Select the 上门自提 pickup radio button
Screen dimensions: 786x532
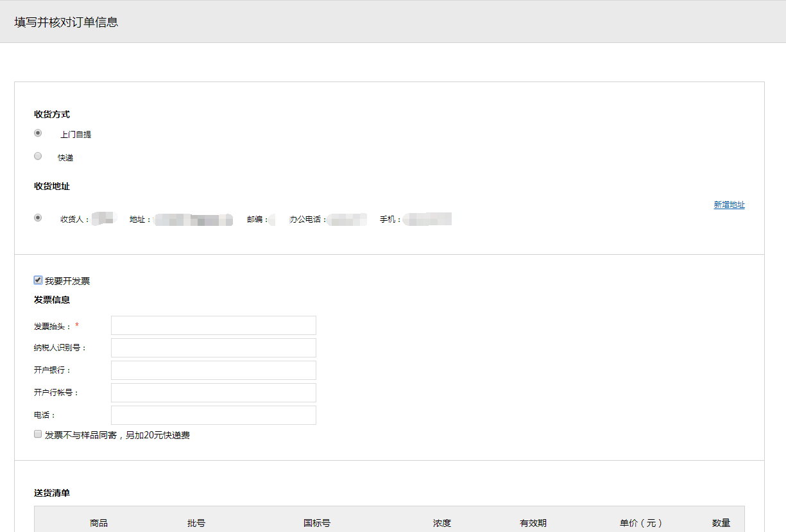pyautogui.click(x=38, y=133)
